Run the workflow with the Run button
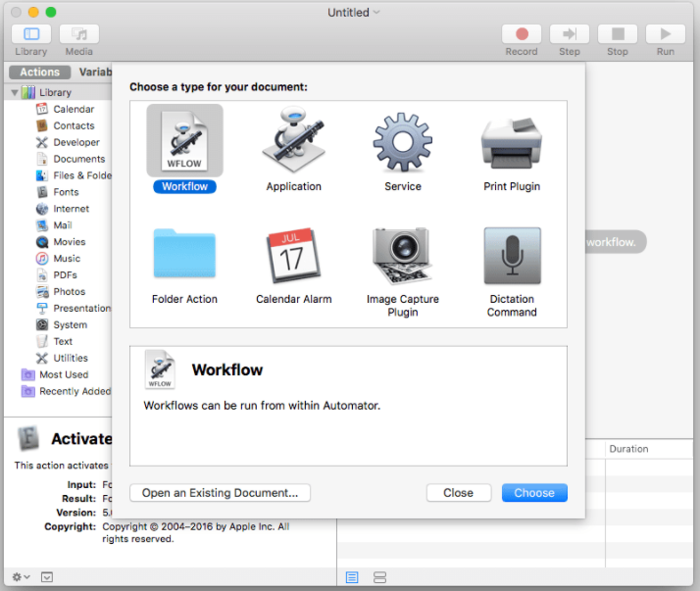This screenshot has width=700, height=591. click(665, 34)
